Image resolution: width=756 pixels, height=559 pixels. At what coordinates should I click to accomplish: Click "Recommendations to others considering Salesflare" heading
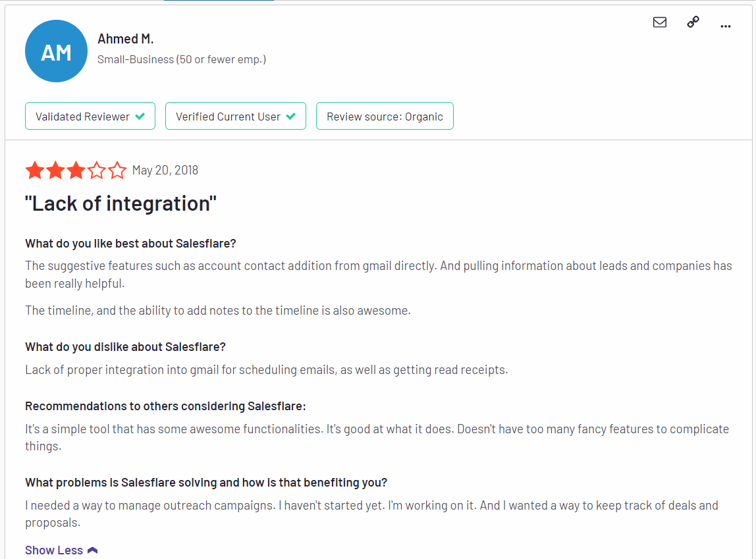(165, 406)
